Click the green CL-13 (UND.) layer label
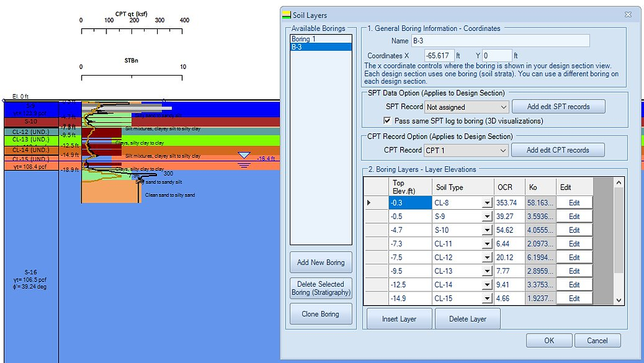This screenshot has height=363, width=644. click(x=31, y=139)
